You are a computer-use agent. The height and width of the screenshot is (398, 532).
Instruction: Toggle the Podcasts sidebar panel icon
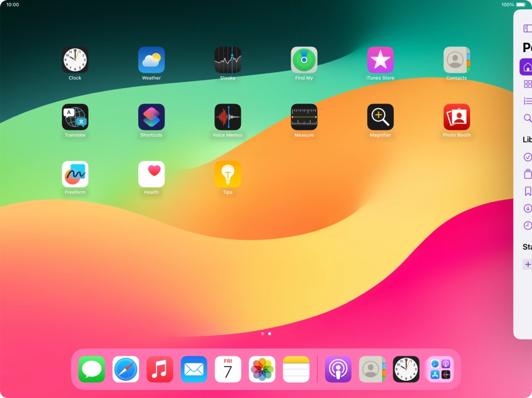coord(527,29)
